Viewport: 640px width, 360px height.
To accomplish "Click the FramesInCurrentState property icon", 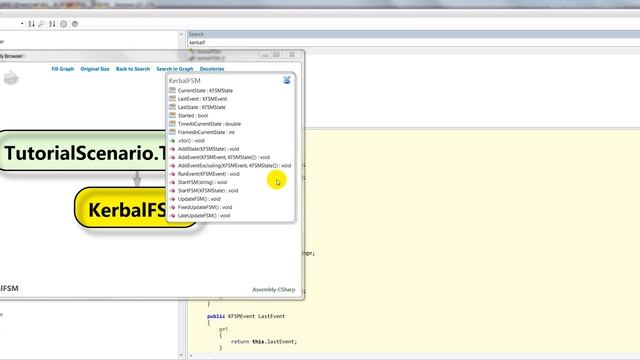I will pos(172,132).
